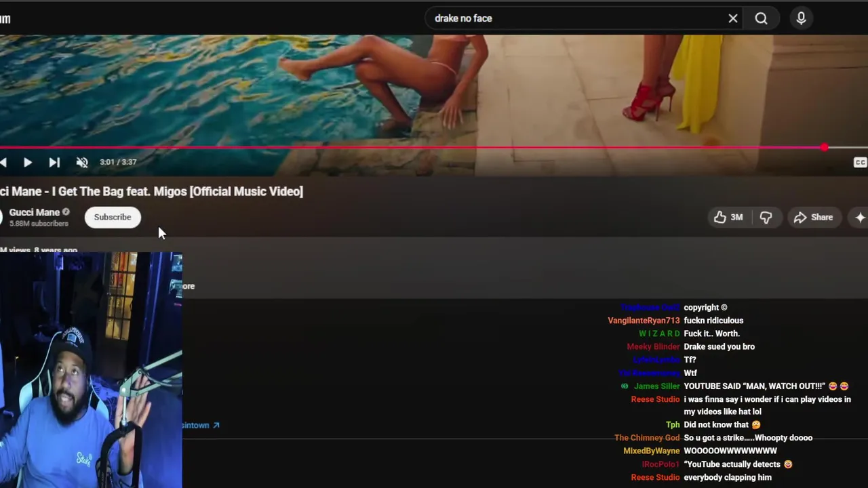Image resolution: width=868 pixels, height=488 pixels.
Task: Click chat username James Siller
Action: pos(656,386)
